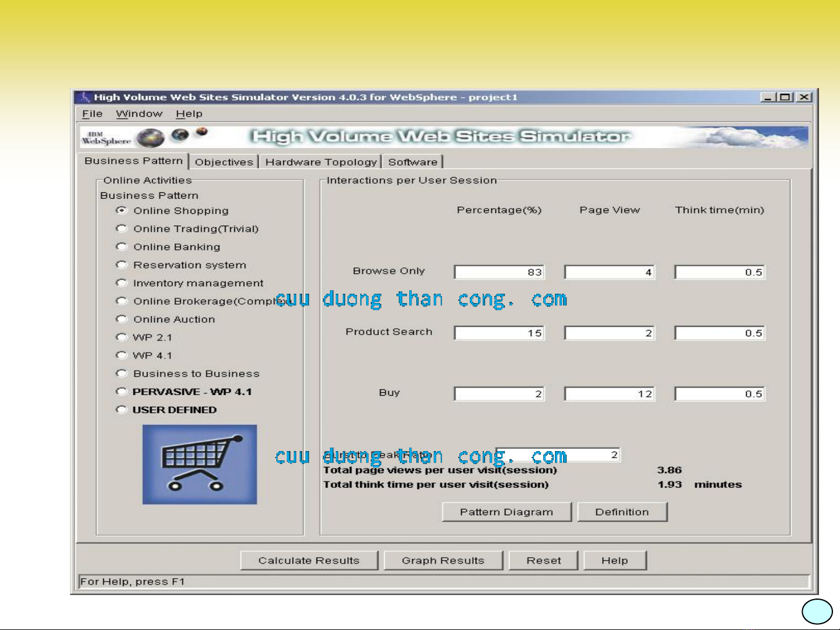Open the Help menu
The image size is (840, 630).
189,114
